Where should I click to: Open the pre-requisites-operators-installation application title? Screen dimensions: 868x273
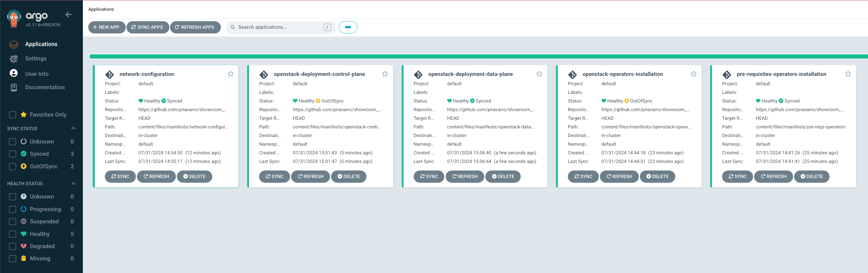coord(781,74)
